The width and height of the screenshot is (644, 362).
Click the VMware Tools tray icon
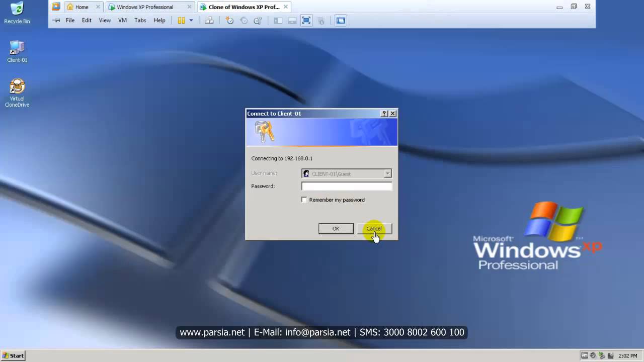(x=585, y=355)
